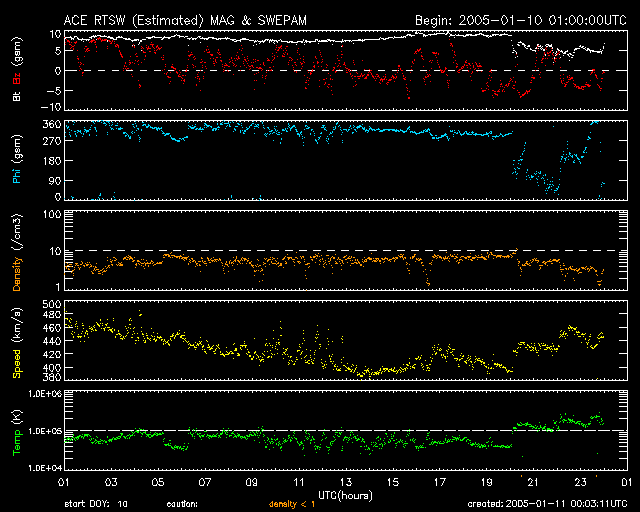
Task: Click hour 05 on the time axis
Action: click(157, 482)
